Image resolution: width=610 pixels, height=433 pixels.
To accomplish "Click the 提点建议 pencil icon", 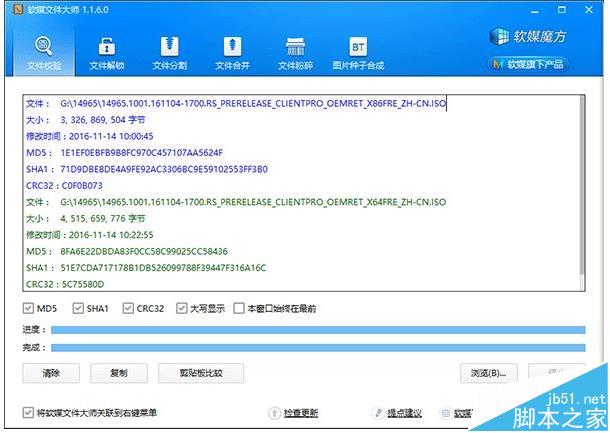I will 377,413.
